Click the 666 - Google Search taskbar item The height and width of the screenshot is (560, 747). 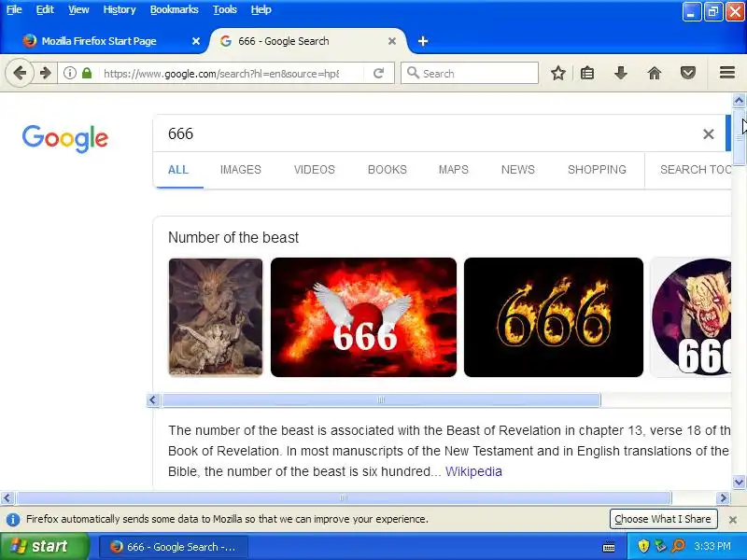(174, 547)
